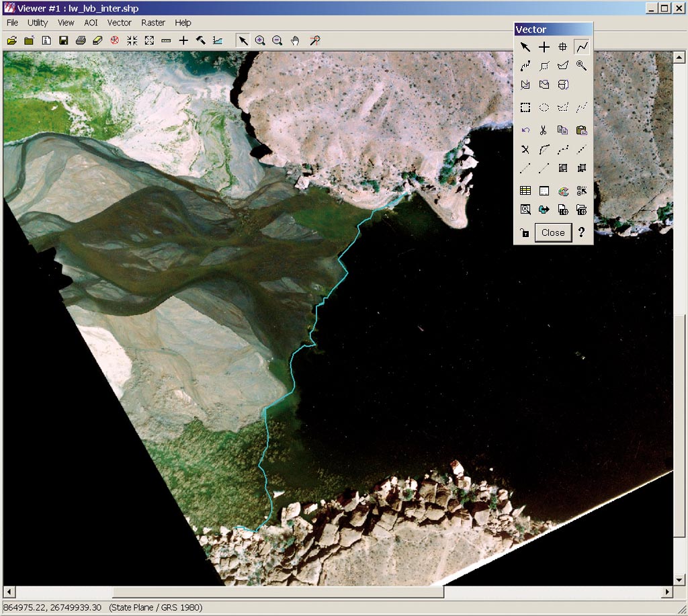Click the magnifier locate tool in Vector palette
This screenshot has width=688, height=616.
(581, 66)
